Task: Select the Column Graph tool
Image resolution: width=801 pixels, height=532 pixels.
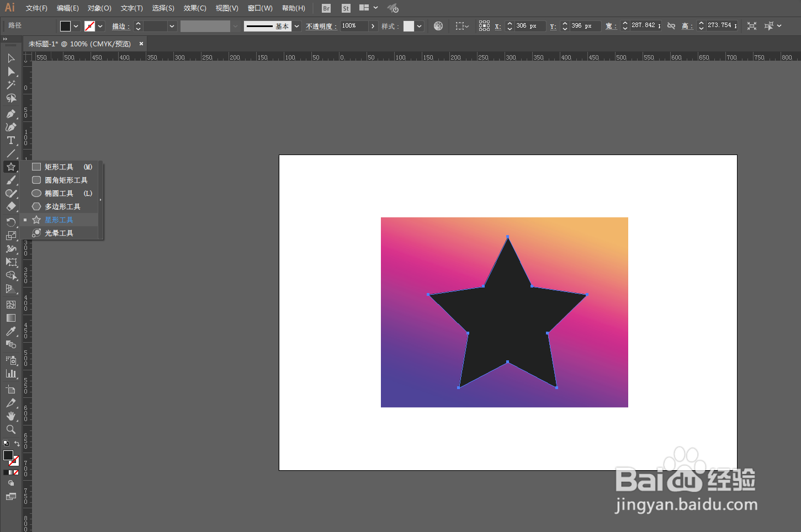Action: [x=10, y=374]
